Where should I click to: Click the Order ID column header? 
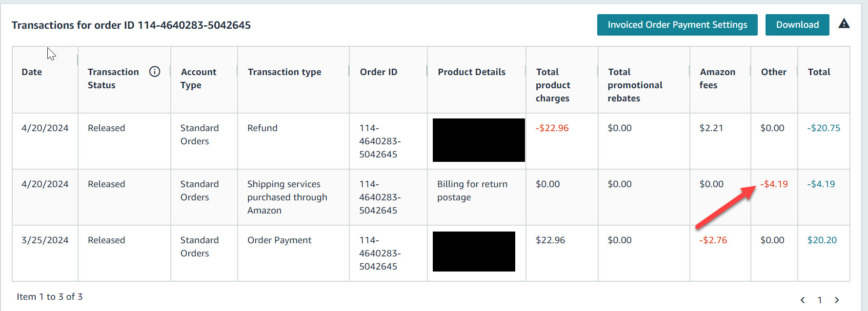379,72
